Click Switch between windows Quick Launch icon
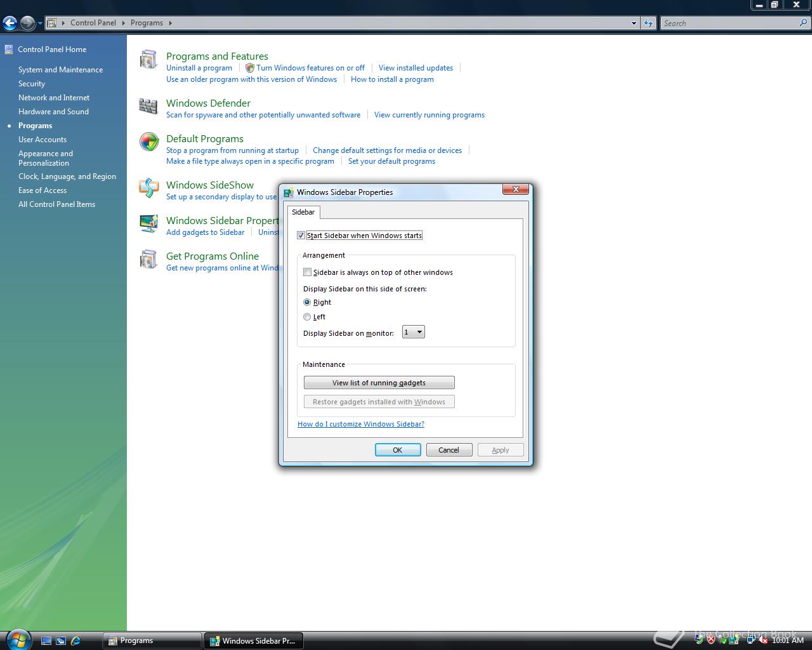 61,641
